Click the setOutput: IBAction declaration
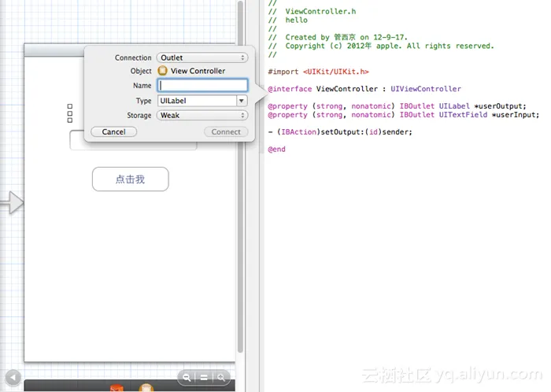This screenshot has height=392, width=551. [340, 132]
